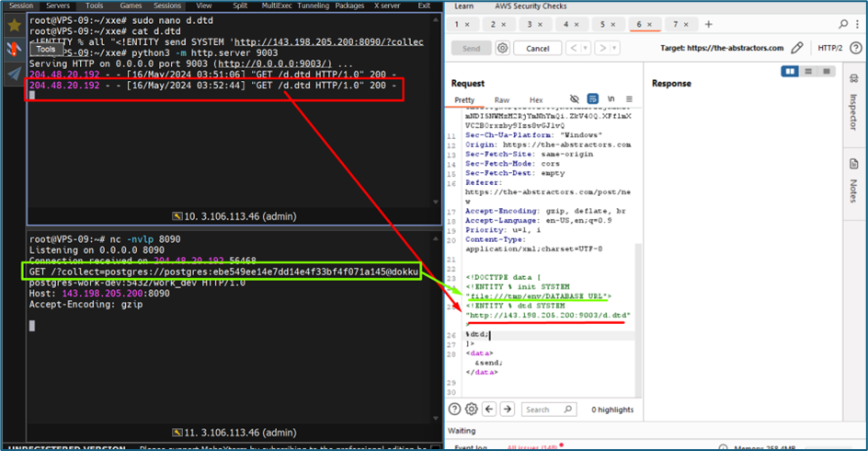868x451 pixels.
Task: Close Repeater tab 3
Action: tap(541, 24)
